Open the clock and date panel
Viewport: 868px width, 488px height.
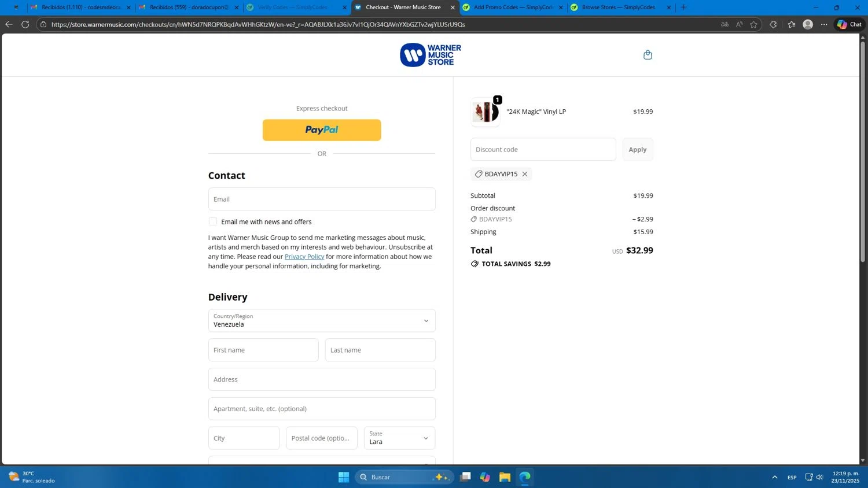coord(845,477)
